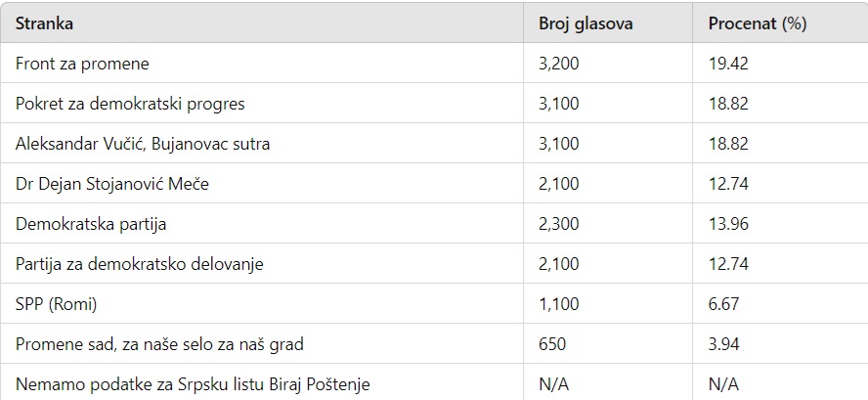Image resolution: width=868 pixels, height=400 pixels.
Task: Click the 1,100 votes cell
Action: coord(560,304)
